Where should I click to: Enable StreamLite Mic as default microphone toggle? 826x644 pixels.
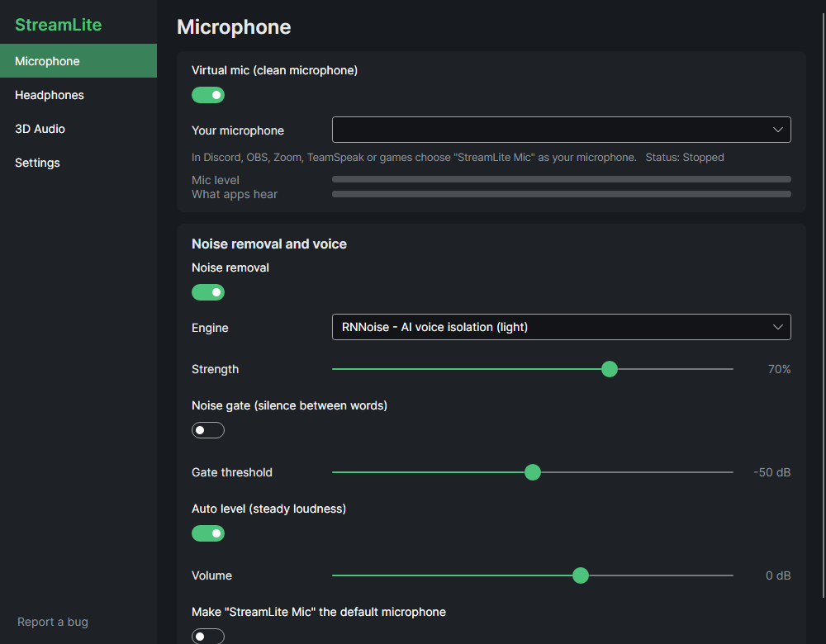(208, 636)
